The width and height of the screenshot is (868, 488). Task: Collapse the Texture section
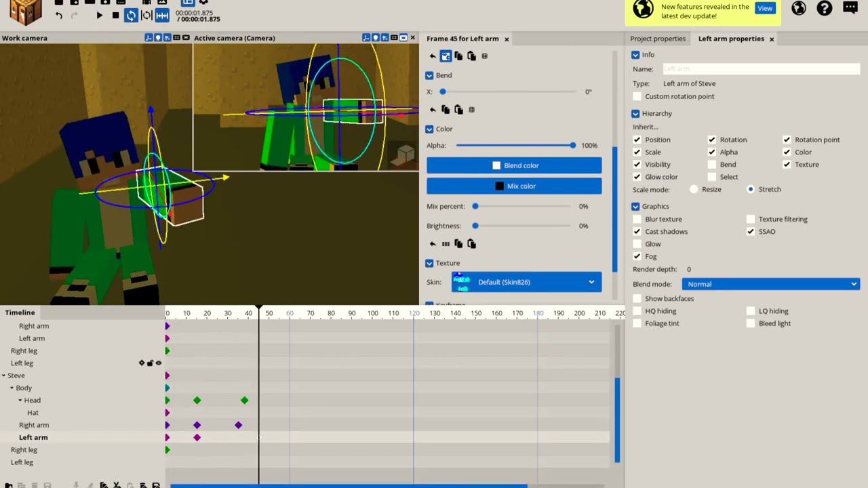(429, 263)
